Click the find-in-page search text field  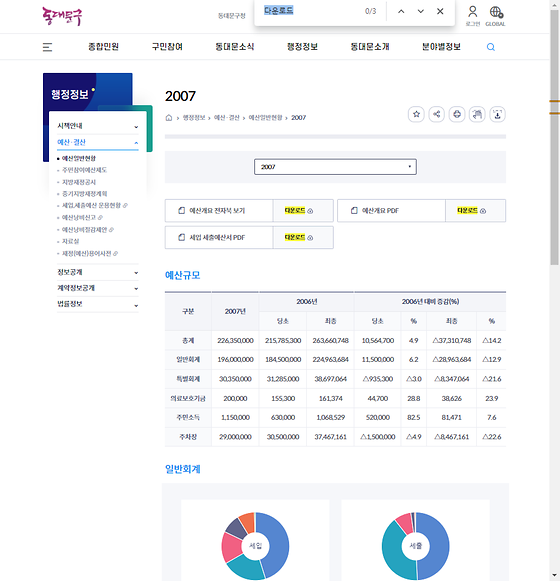pyautogui.click(x=311, y=11)
